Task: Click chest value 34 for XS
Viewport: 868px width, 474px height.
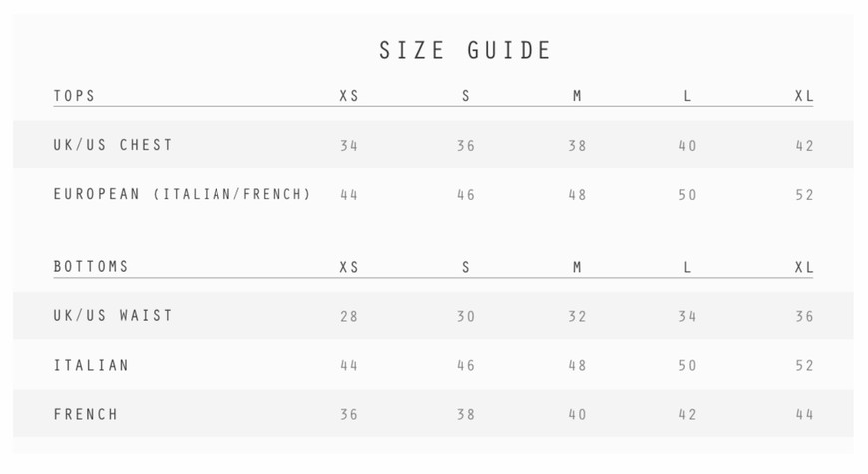Action: (349, 145)
